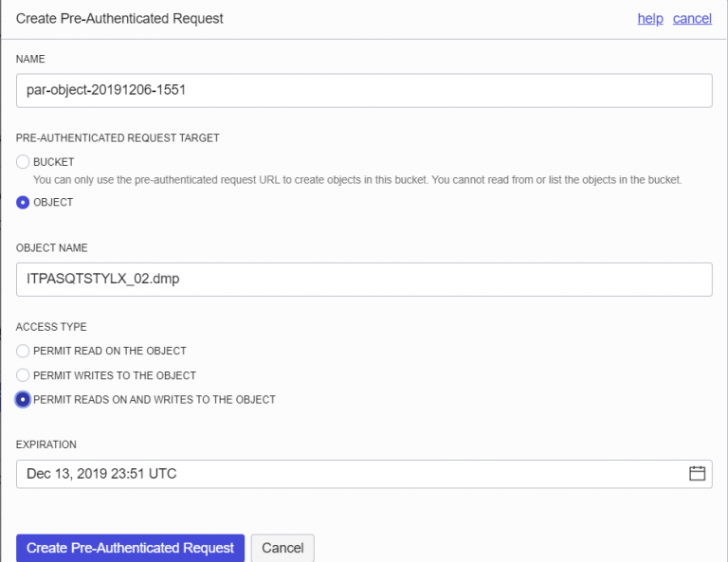Click the cancel link in header
Screen dimensions: 728x562
(692, 19)
